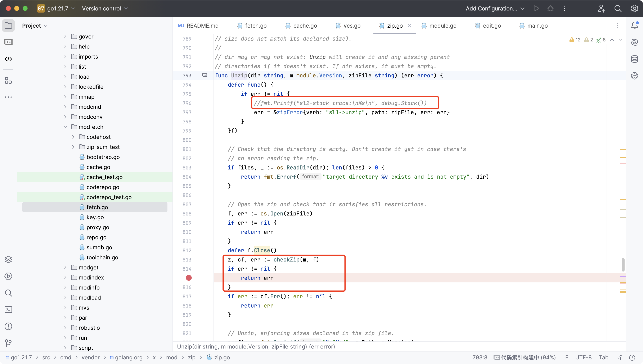
Task: Open the Find magnifier in left sidebar
Action: pyautogui.click(x=8, y=293)
